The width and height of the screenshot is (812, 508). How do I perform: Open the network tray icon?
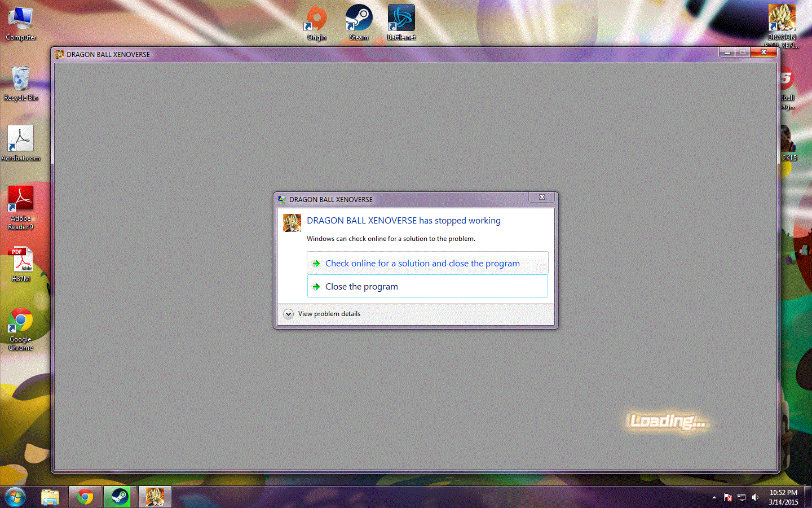point(742,497)
